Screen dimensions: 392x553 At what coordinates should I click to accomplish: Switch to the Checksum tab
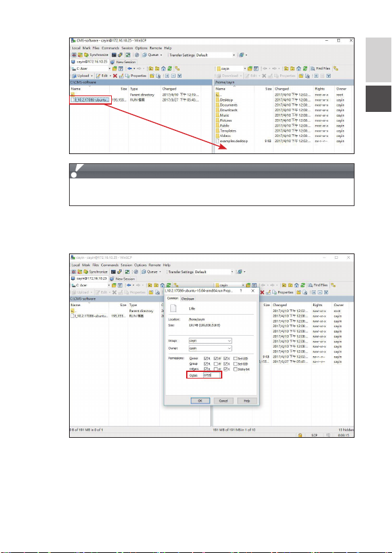pos(187,299)
